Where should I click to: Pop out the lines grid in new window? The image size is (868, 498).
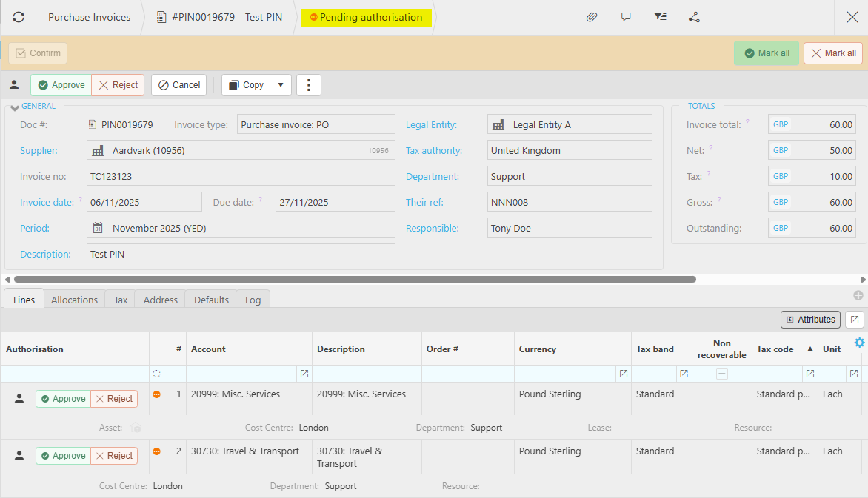855,320
